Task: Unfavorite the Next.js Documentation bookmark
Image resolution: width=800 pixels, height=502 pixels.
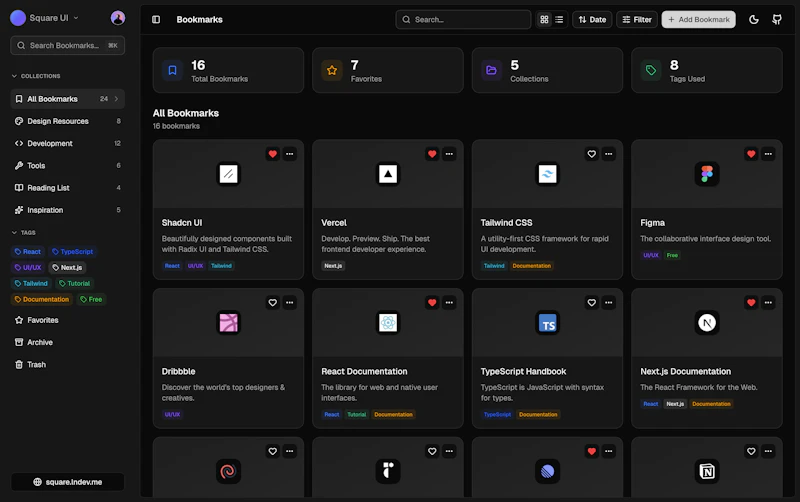Action: pyautogui.click(x=751, y=303)
